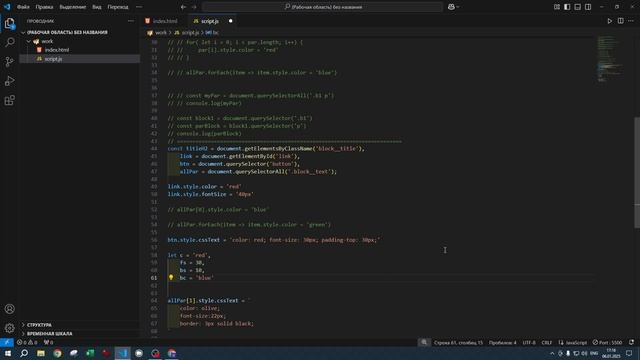The height and width of the screenshot is (360, 640).
Task: Switch to the script.js tab
Action: pos(210,21)
